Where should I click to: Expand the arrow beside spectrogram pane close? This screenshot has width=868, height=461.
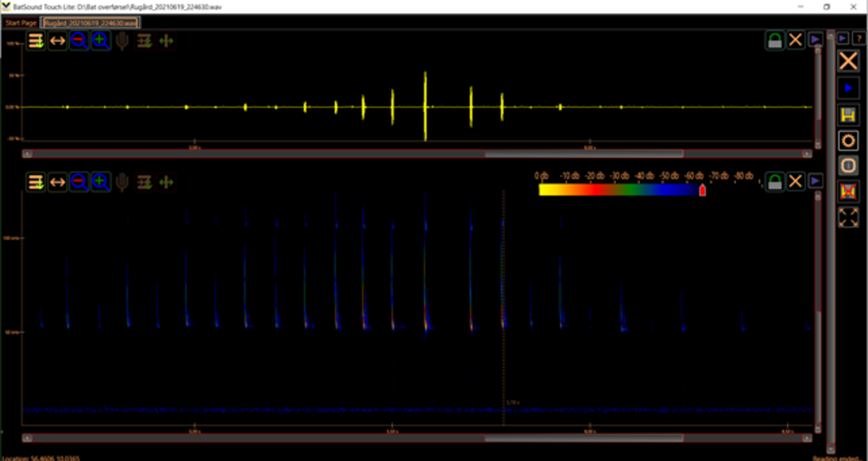point(815,181)
